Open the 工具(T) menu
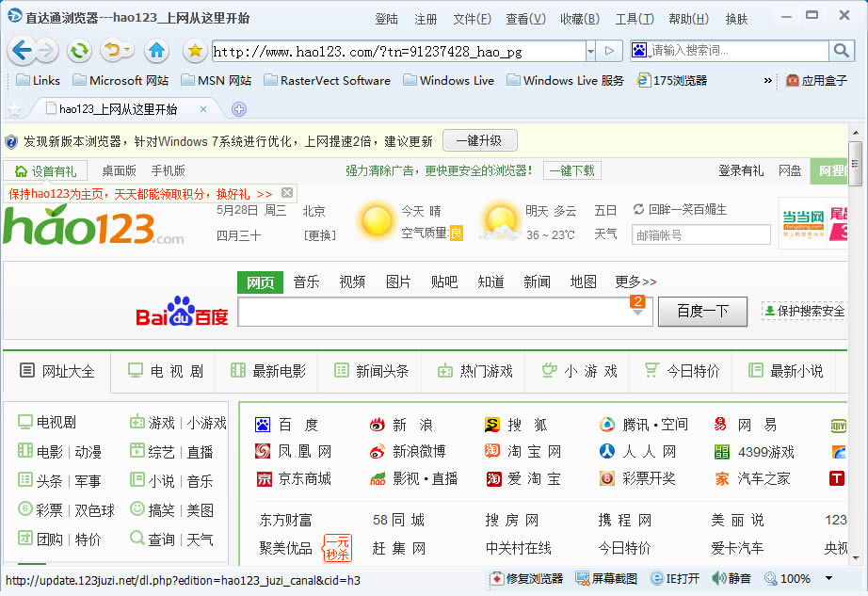Screen dimensions: 868x596 [635, 20]
